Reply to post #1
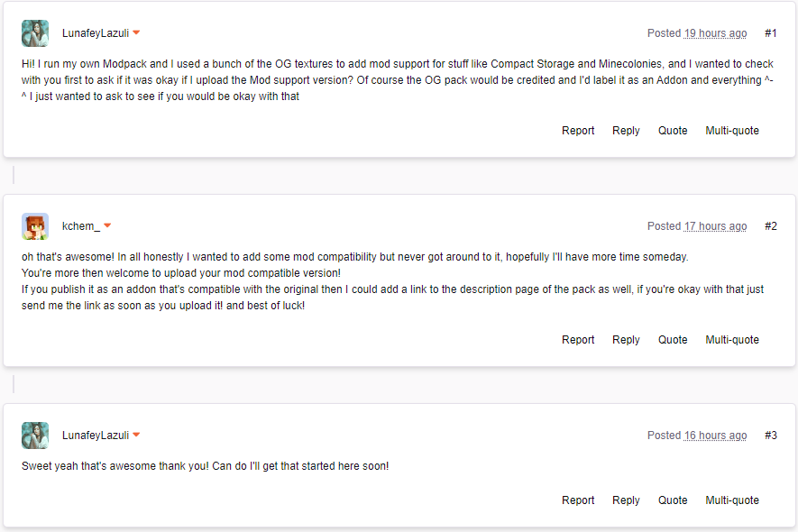Image resolution: width=798 pixels, height=532 pixels. point(626,131)
